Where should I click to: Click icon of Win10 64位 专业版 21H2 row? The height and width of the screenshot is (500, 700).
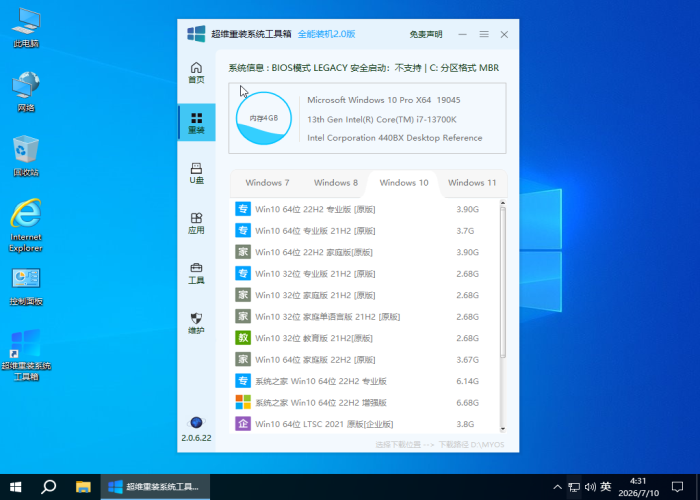243,230
